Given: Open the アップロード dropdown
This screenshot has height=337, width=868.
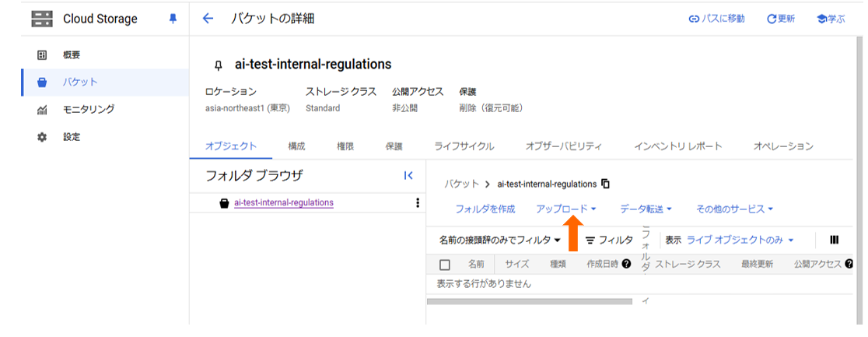Looking at the screenshot, I should pyautogui.click(x=565, y=209).
